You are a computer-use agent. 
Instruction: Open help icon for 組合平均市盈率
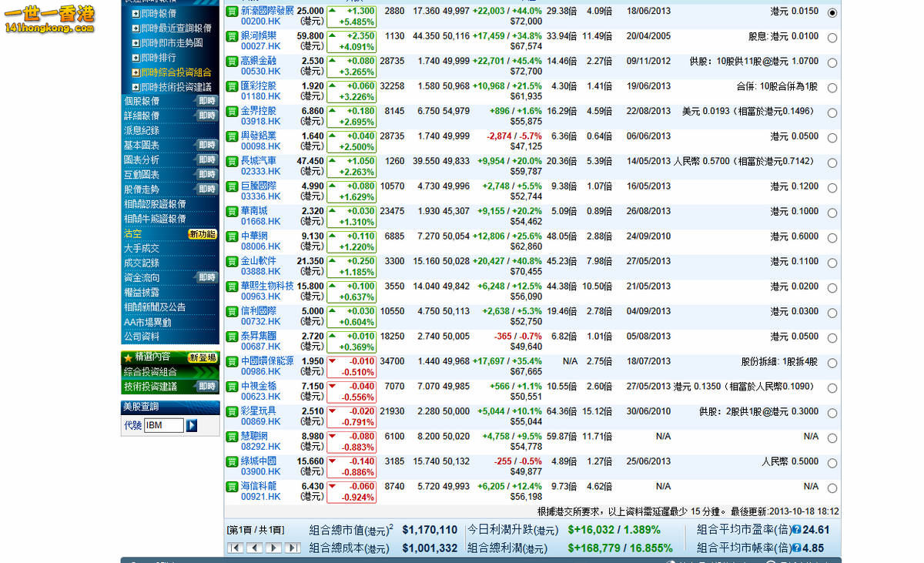point(796,530)
